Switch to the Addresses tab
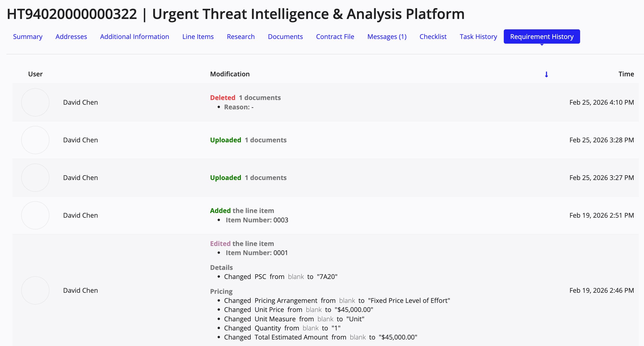644x346 pixels. point(71,37)
